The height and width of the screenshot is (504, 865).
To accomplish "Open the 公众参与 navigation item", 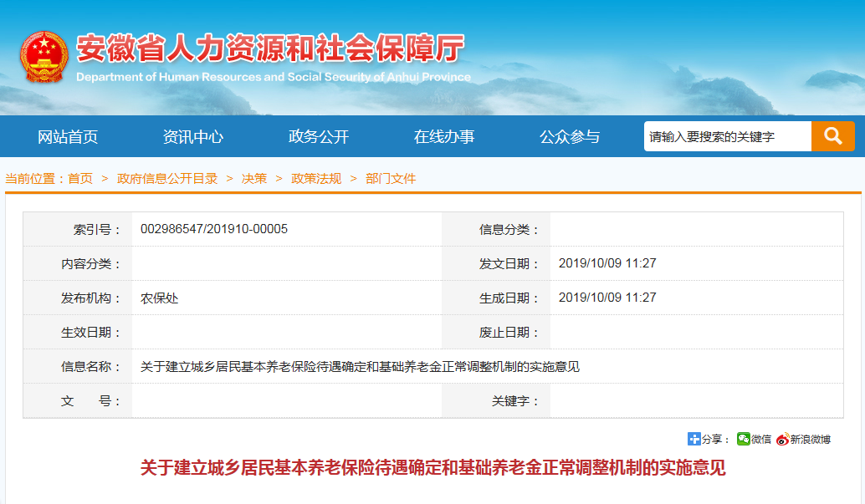I will pos(570,137).
